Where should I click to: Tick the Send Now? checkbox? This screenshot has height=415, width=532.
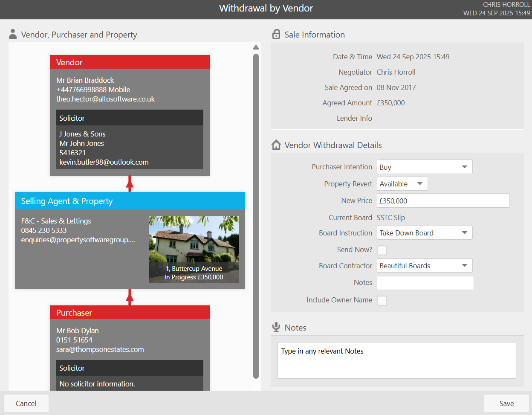382,250
